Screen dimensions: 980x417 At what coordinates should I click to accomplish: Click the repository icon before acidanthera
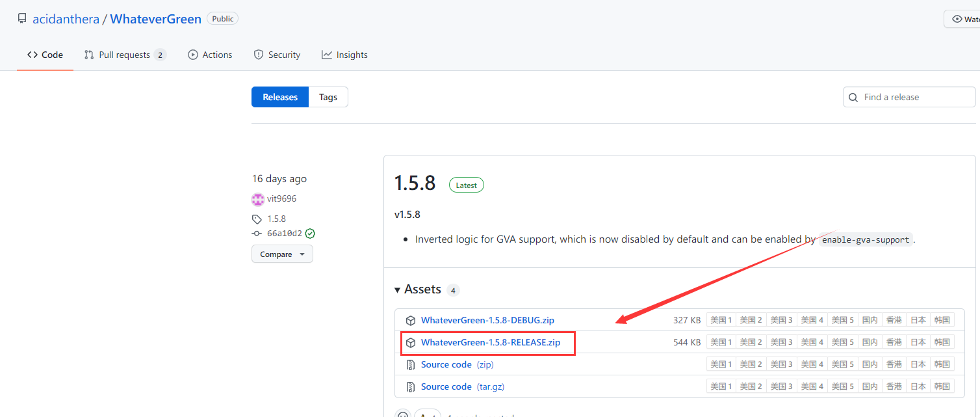tap(22, 19)
